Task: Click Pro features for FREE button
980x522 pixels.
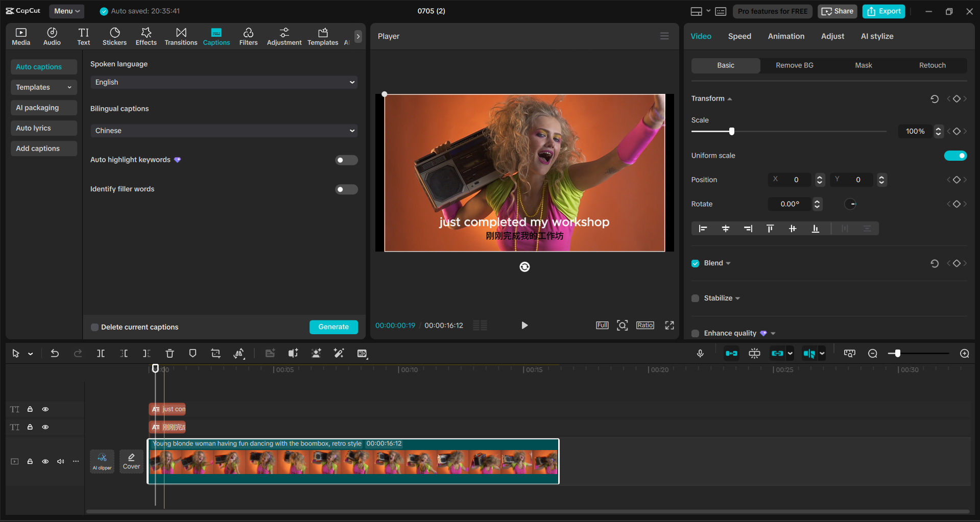Action: tap(773, 11)
